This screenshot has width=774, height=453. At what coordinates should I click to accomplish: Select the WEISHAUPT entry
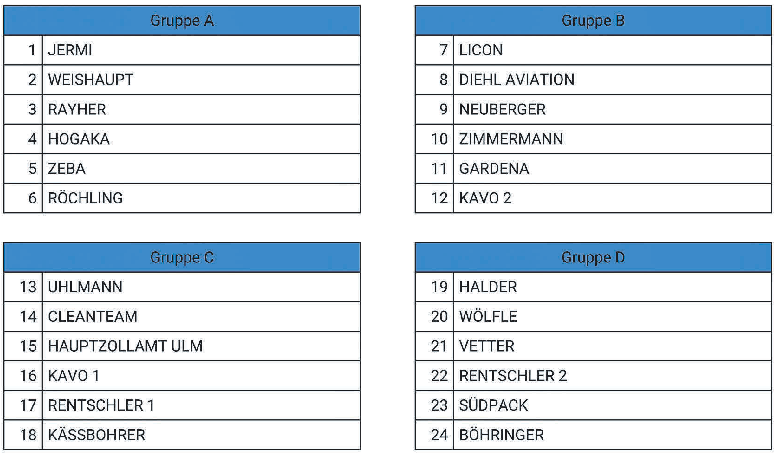tap(90, 79)
